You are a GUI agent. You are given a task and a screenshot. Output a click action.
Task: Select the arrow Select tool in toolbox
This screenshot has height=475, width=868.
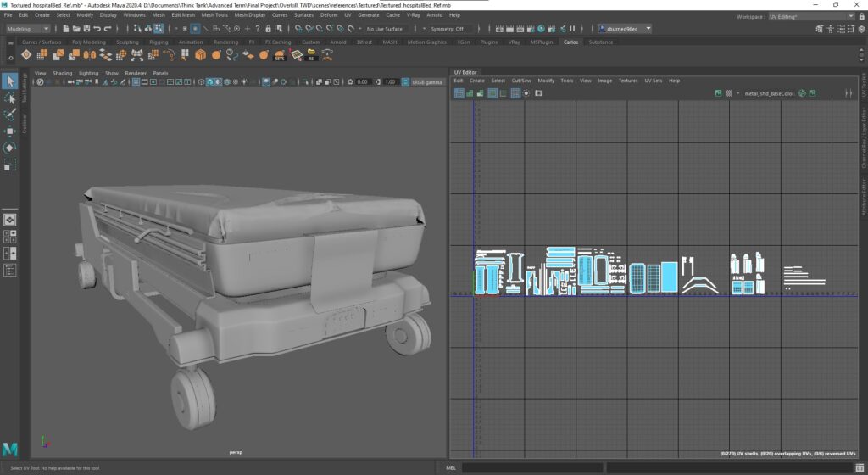(x=9, y=81)
